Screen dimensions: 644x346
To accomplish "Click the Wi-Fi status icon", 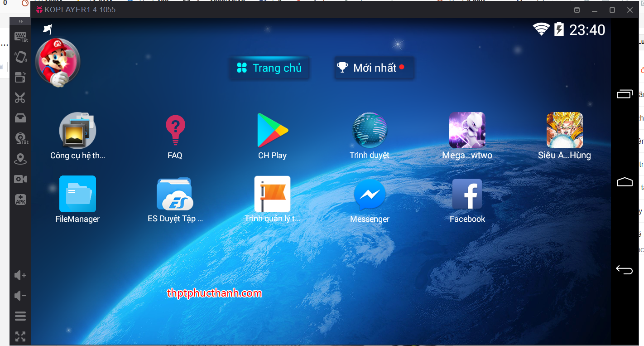I will click(541, 29).
